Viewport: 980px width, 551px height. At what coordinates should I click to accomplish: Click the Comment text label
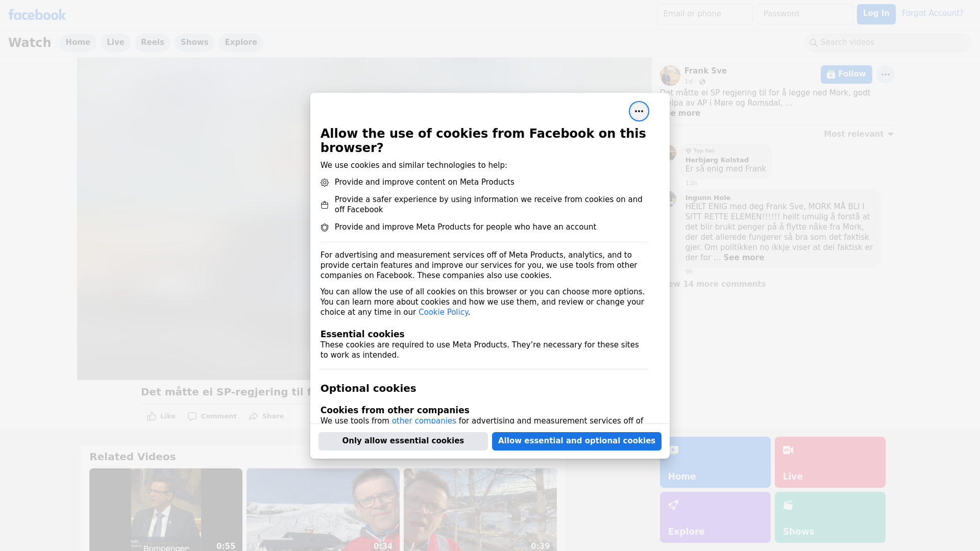tap(218, 416)
